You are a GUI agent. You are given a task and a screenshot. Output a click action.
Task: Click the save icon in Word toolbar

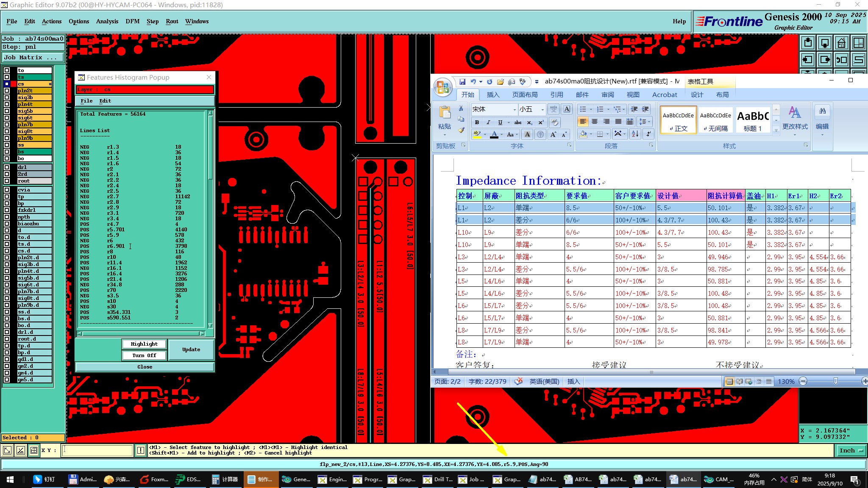462,82
